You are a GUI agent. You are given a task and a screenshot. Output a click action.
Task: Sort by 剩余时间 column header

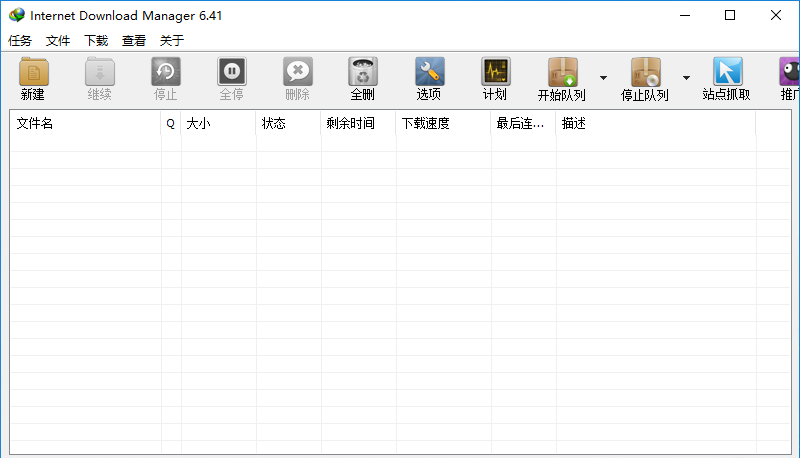click(x=358, y=123)
